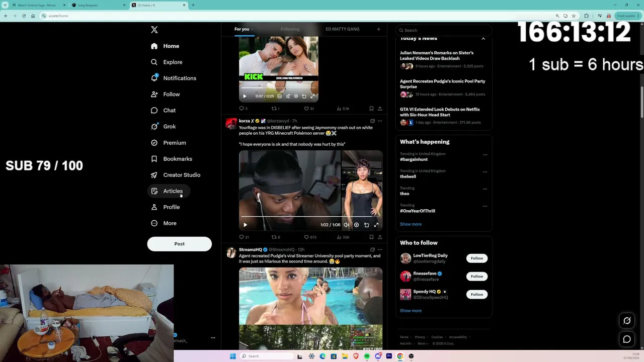Open Discord from the taskbar

(378, 356)
